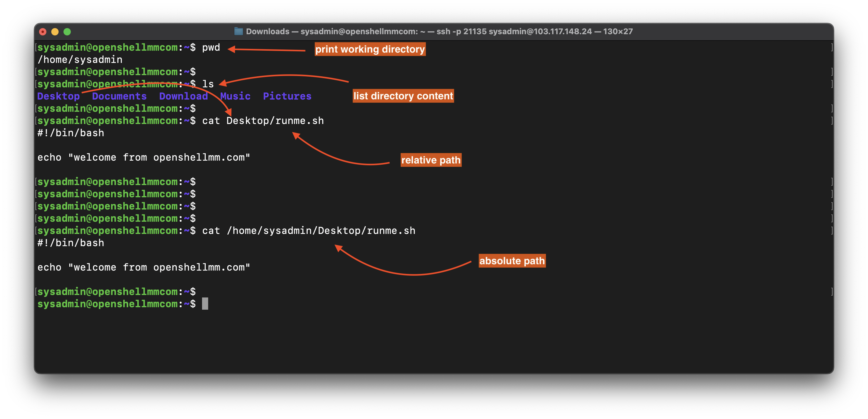Click the 'relative path' orange label

pos(431,160)
